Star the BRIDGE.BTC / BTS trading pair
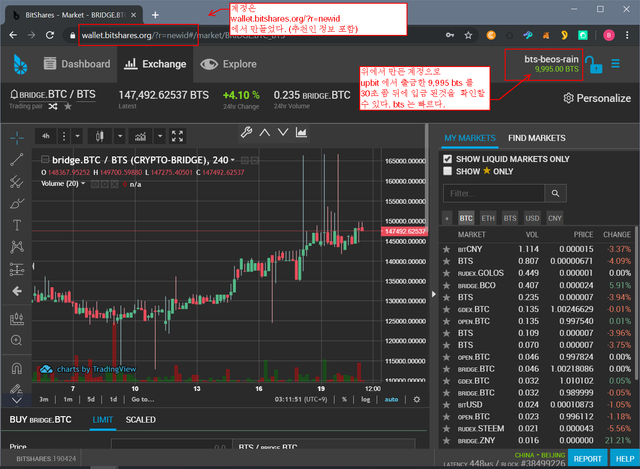Viewport: 640px width, 469px height. (x=68, y=107)
